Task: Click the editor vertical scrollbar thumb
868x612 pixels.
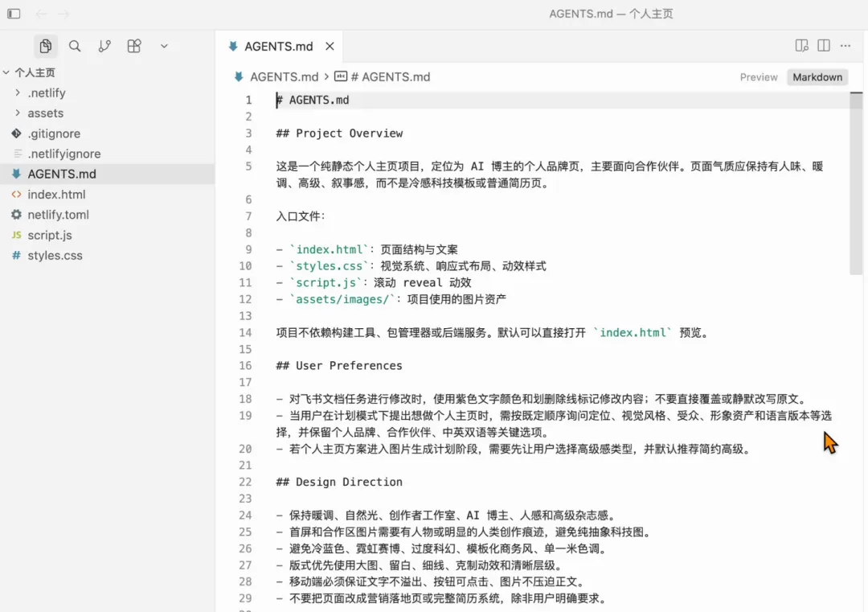Action: pos(856,183)
